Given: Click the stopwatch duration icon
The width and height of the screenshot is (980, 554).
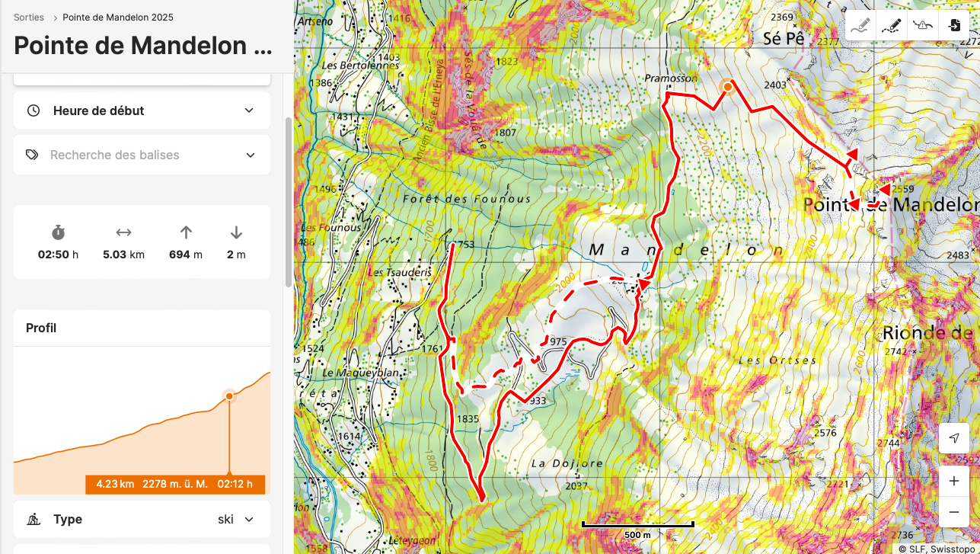Looking at the screenshot, I should 58,232.
